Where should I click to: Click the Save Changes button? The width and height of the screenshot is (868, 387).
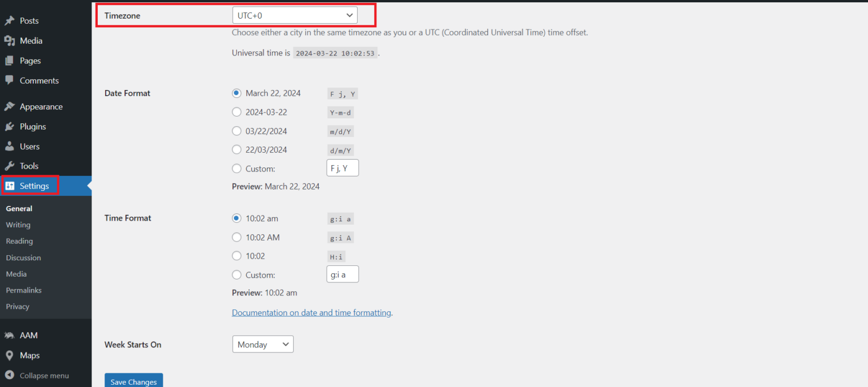pos(133,381)
